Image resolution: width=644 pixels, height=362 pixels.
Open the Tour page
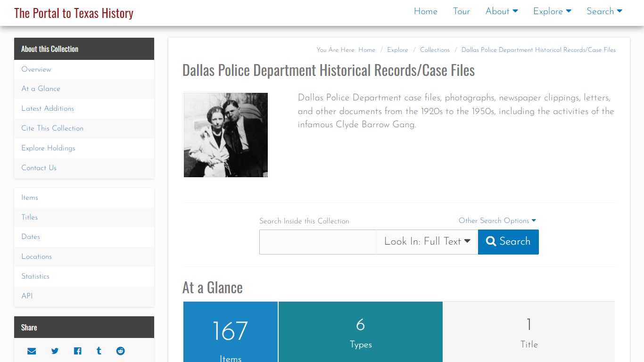tap(462, 11)
